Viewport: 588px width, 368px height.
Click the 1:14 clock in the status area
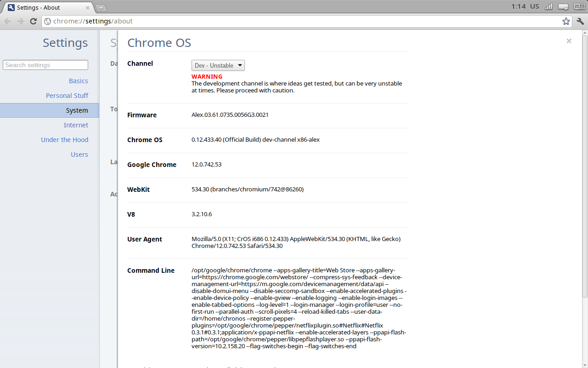click(518, 6)
